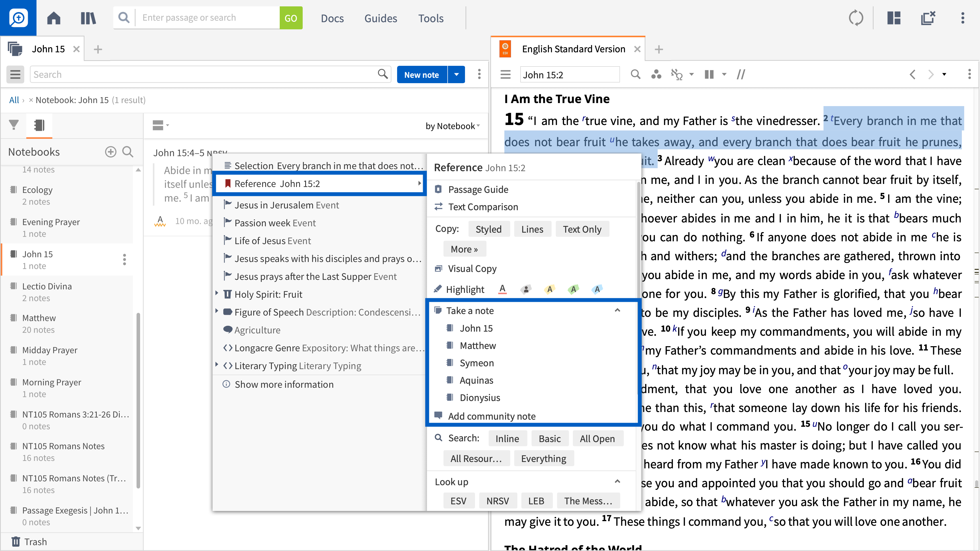This screenshot has width=980, height=551.
Task: Open the by Notebook sort dropdown
Action: tap(453, 126)
